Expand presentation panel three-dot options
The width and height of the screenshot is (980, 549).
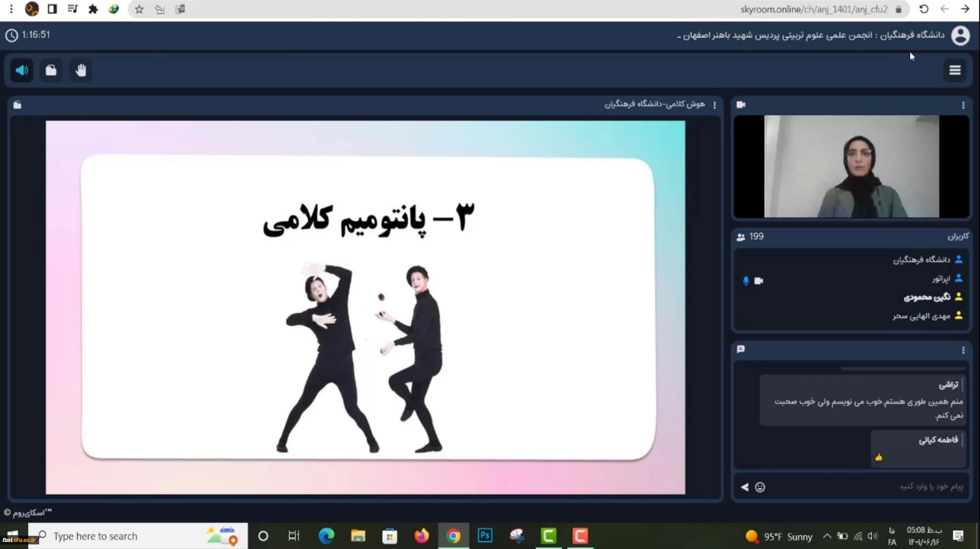715,105
